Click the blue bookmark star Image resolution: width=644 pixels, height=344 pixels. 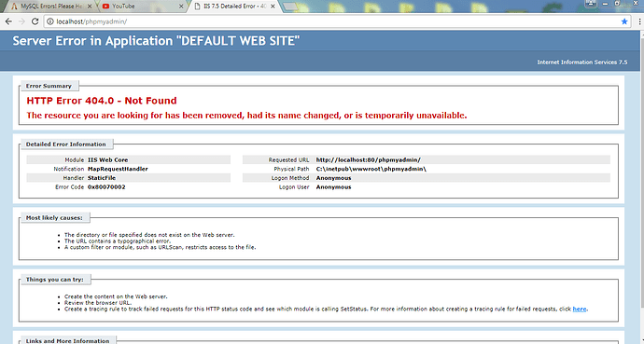[x=624, y=21]
